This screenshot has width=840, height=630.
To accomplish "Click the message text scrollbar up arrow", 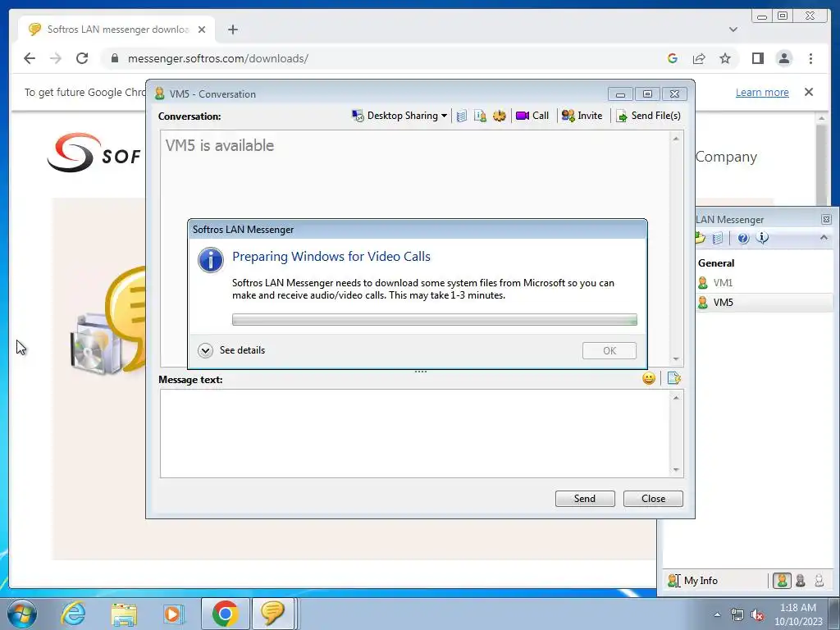I will (x=676, y=398).
